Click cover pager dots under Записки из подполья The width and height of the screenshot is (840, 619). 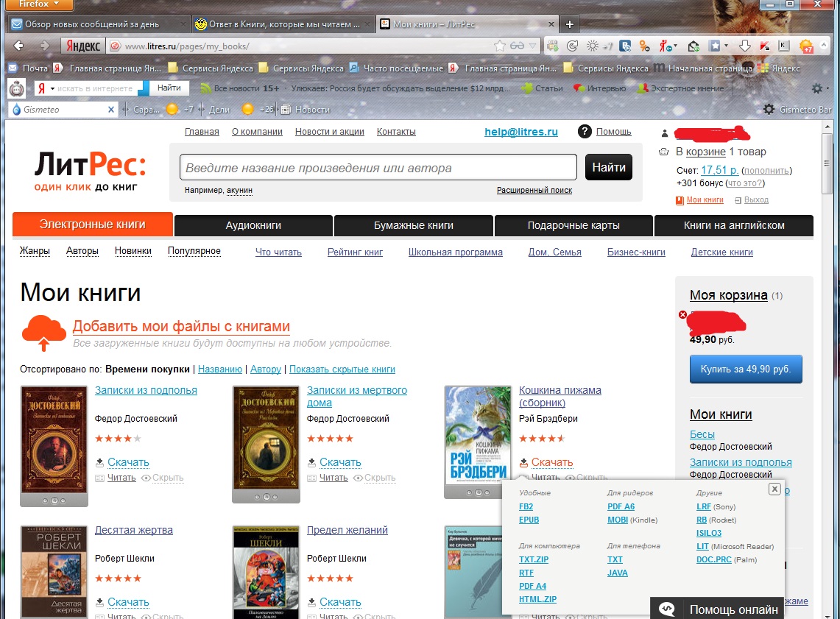point(54,500)
